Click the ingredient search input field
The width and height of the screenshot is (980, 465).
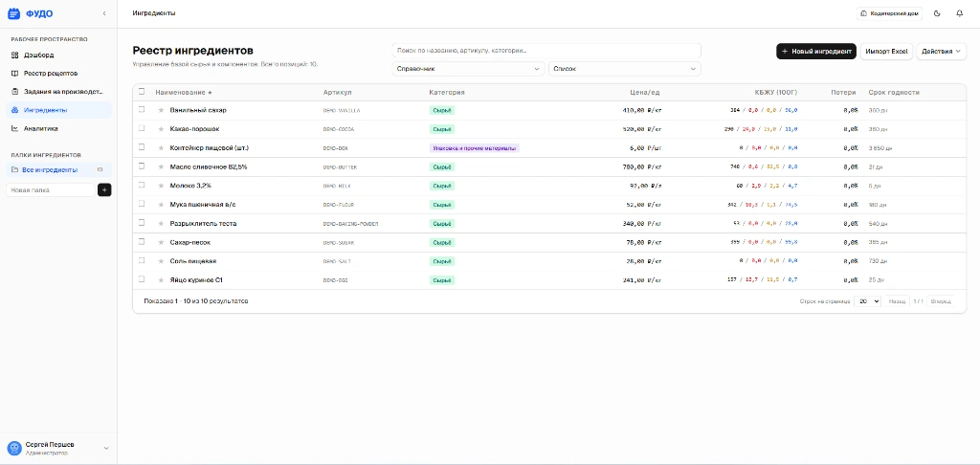click(x=546, y=50)
